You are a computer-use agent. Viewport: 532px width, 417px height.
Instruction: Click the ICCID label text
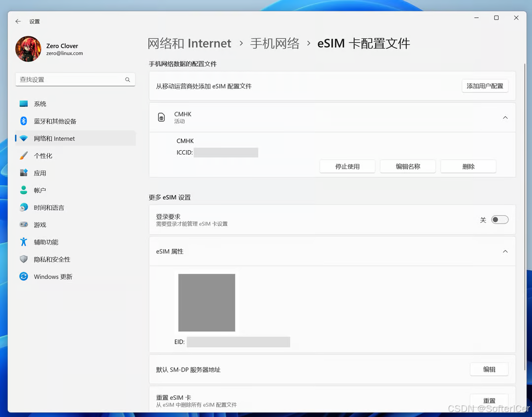185,153
